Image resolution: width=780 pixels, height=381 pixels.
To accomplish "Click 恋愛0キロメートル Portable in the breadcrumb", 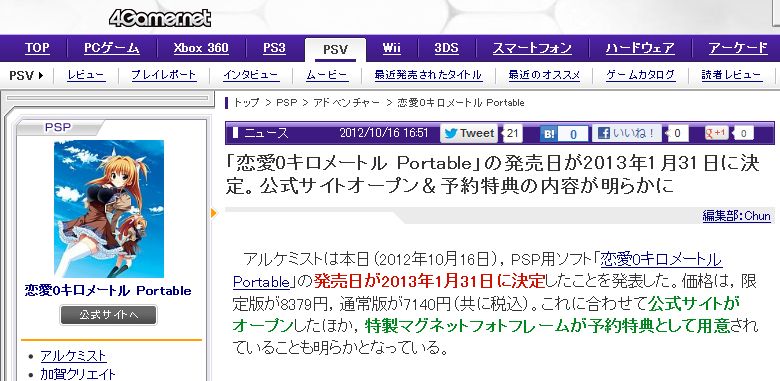I will pos(461,103).
